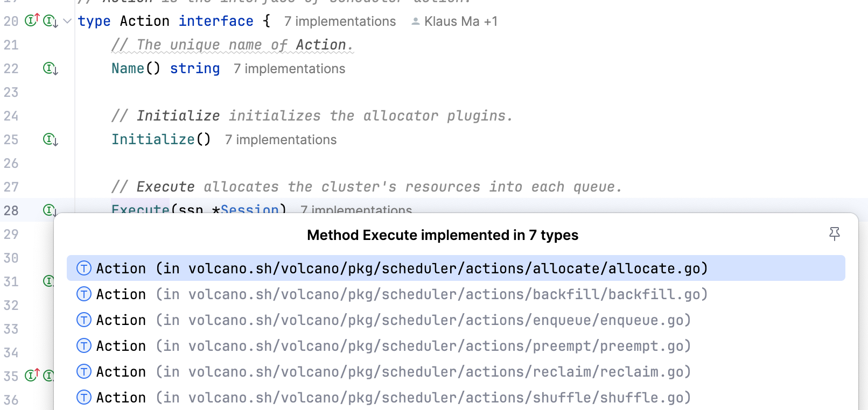Image resolution: width=868 pixels, height=410 pixels.
Task: Select the backfill.go Action implementation
Action: point(401,294)
